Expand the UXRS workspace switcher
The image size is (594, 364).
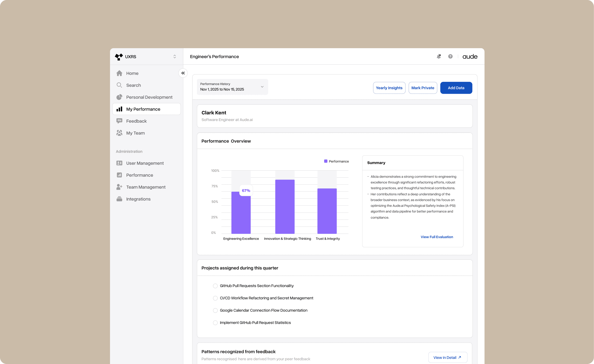(x=175, y=57)
